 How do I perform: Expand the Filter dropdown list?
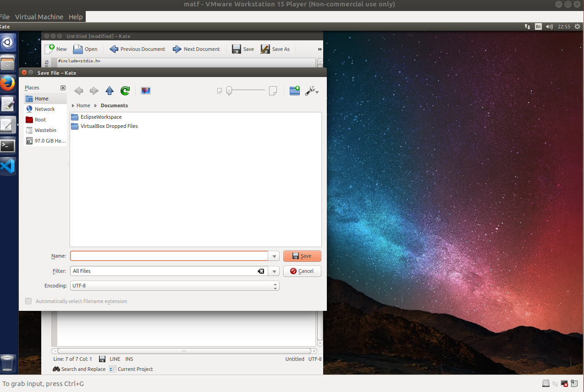(274, 271)
